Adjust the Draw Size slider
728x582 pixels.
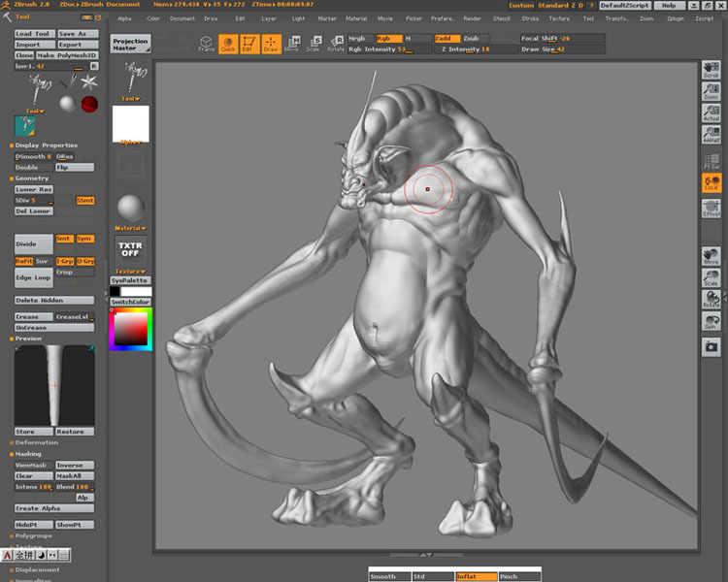[x=562, y=49]
